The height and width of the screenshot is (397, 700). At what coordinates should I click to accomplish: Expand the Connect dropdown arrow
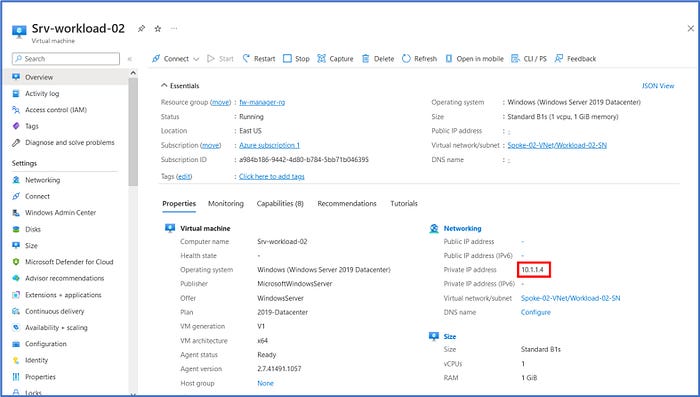click(196, 59)
